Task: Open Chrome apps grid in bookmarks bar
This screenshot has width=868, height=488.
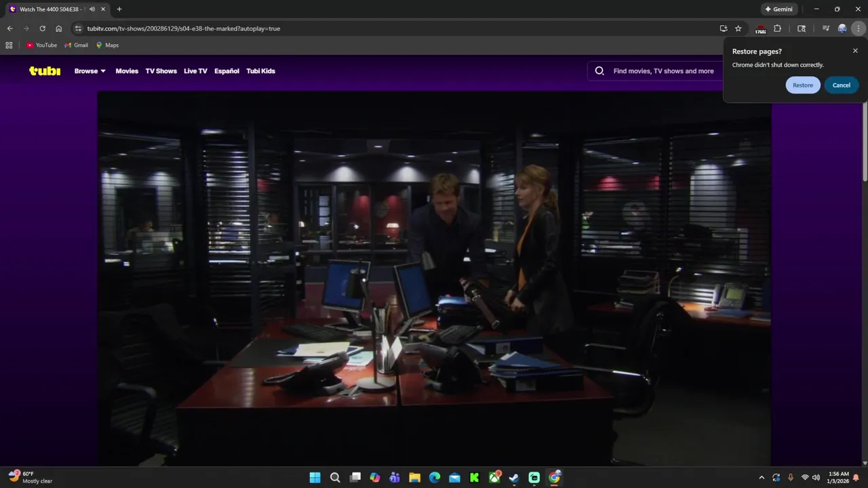Action: pyautogui.click(x=9, y=45)
